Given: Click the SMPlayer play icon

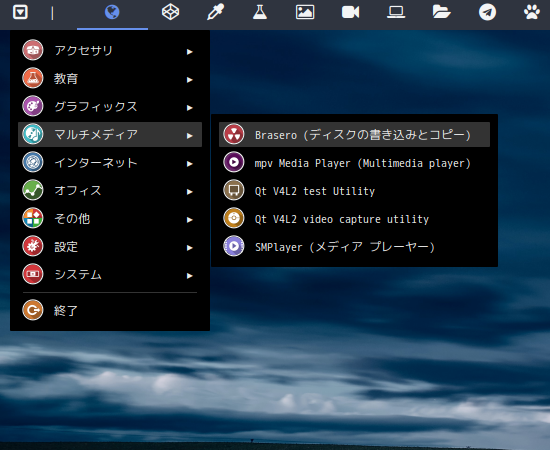Looking at the screenshot, I should click(x=234, y=246).
